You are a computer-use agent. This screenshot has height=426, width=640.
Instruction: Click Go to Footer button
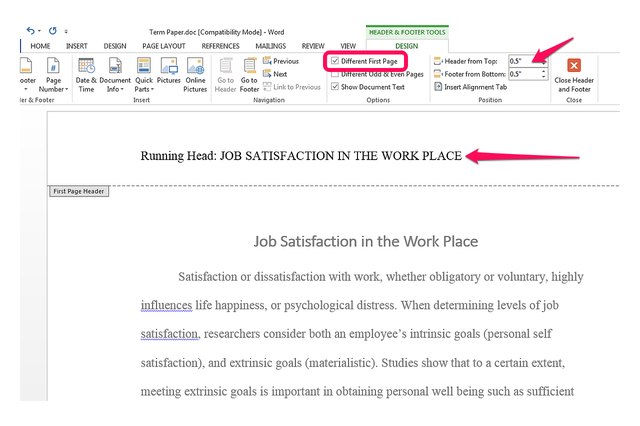249,75
